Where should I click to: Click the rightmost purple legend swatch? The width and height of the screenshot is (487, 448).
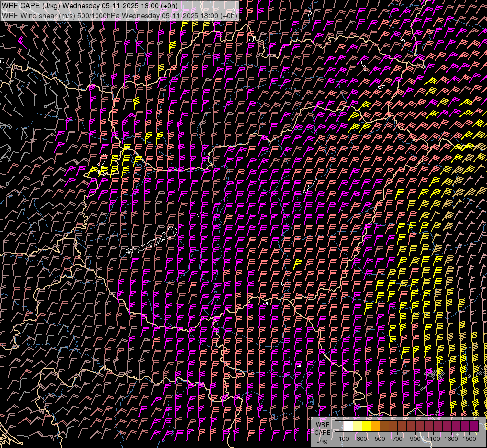474,426
